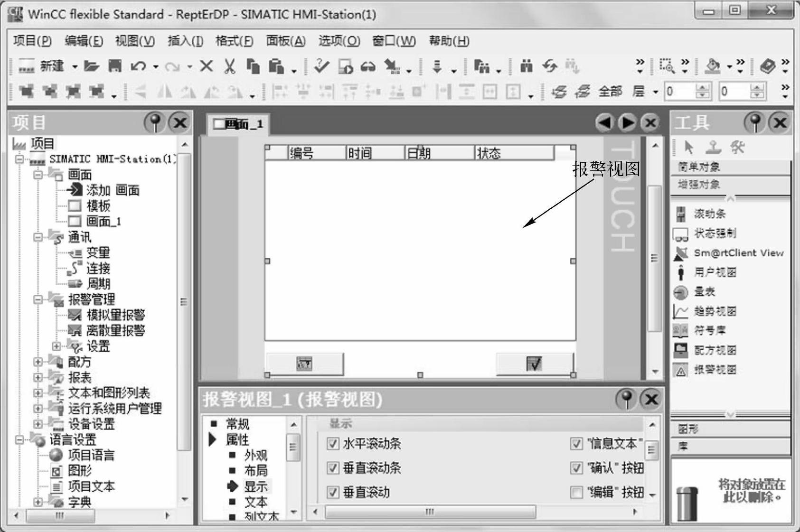This screenshot has width=800, height=532.
Task: Collapse the 报警管理 tree folder
Action: click(38, 299)
